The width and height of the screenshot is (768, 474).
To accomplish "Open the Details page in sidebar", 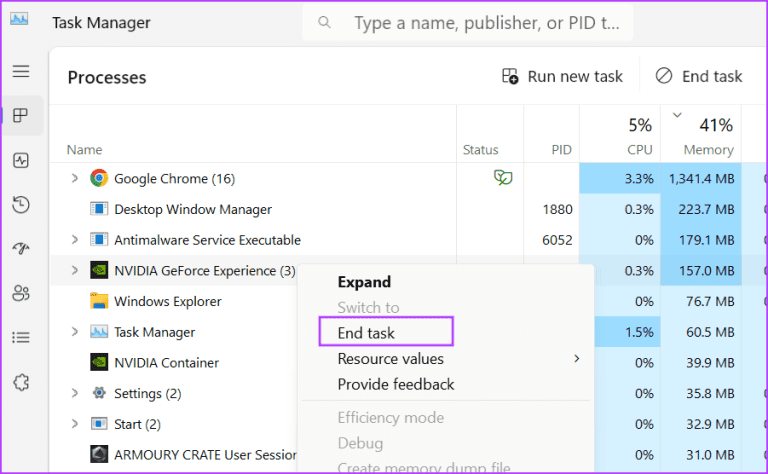I will (21, 337).
